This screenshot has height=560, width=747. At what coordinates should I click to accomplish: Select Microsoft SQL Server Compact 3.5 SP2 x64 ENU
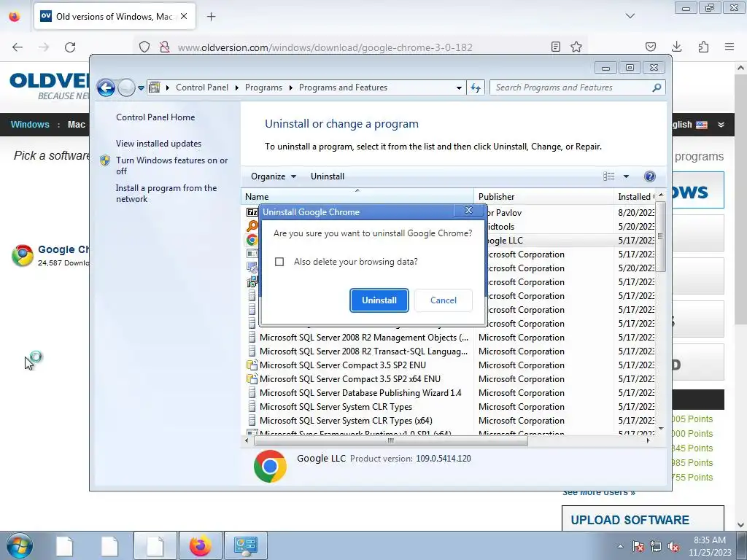349,379
